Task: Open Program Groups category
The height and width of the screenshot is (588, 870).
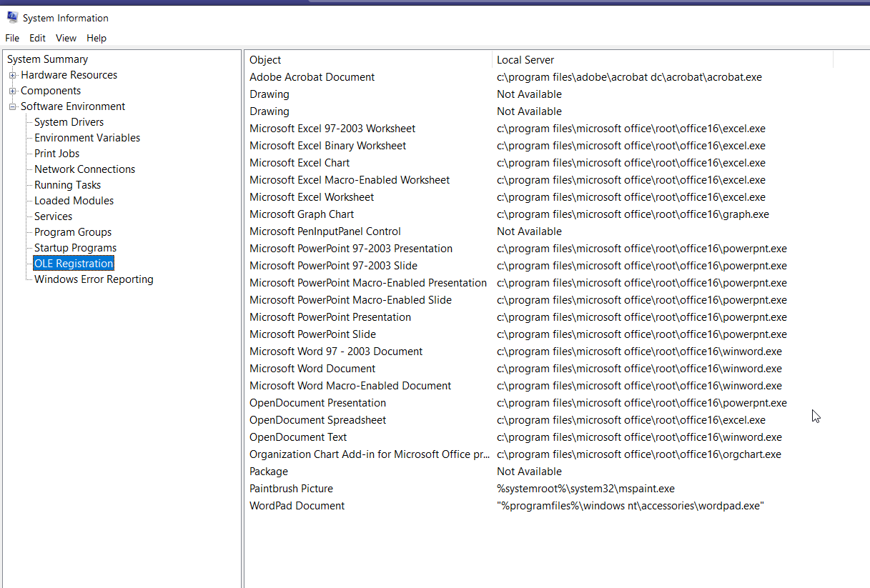Action: tap(73, 232)
